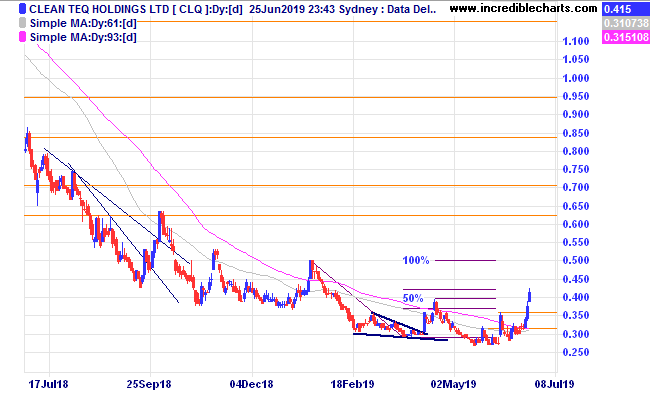Click the 02May19 date axis label

pos(453,384)
